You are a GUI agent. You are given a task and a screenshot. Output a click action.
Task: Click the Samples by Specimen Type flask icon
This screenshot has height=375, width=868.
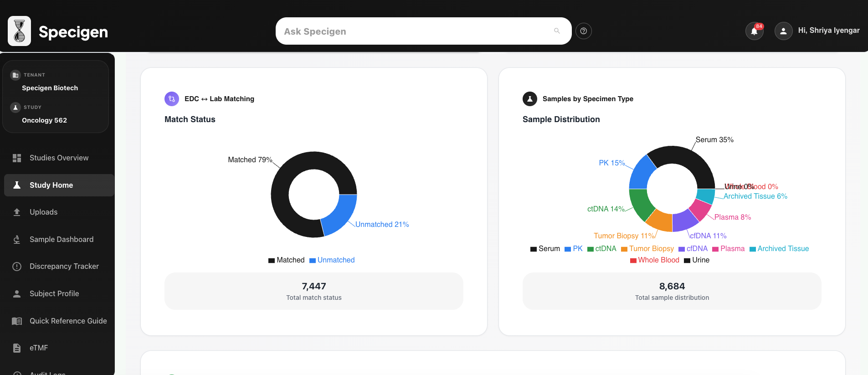[529, 99]
